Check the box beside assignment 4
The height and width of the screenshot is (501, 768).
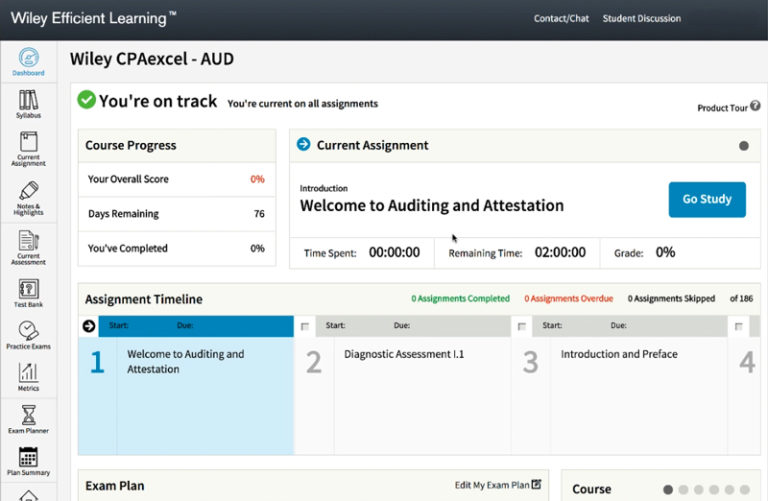click(x=739, y=326)
